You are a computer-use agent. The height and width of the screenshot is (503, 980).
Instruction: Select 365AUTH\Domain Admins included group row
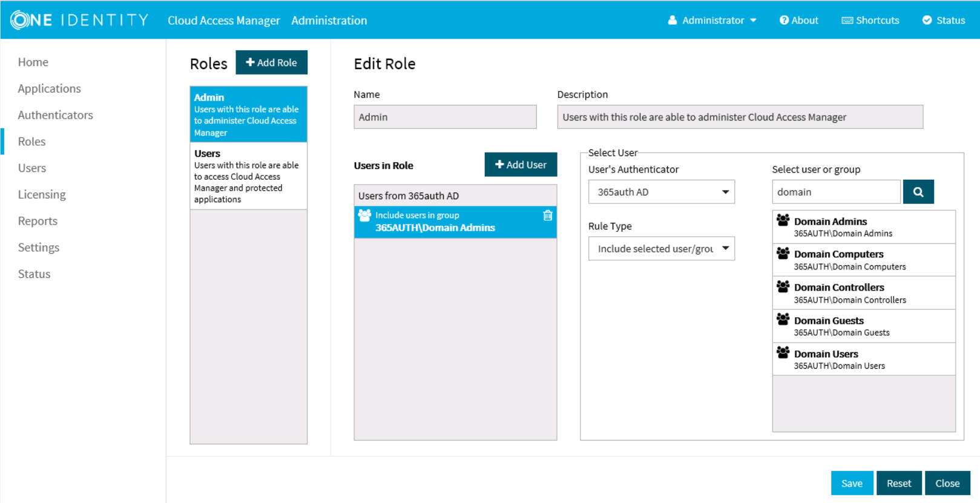pyautogui.click(x=455, y=222)
